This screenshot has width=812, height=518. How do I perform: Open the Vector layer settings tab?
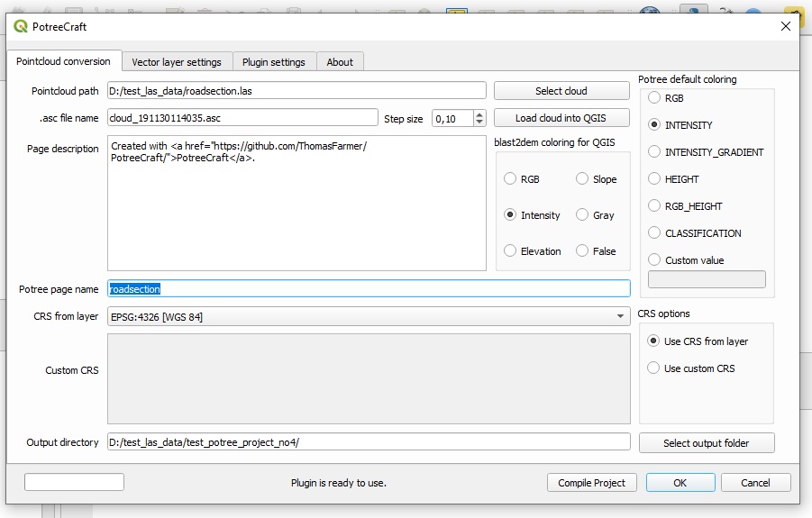(177, 62)
